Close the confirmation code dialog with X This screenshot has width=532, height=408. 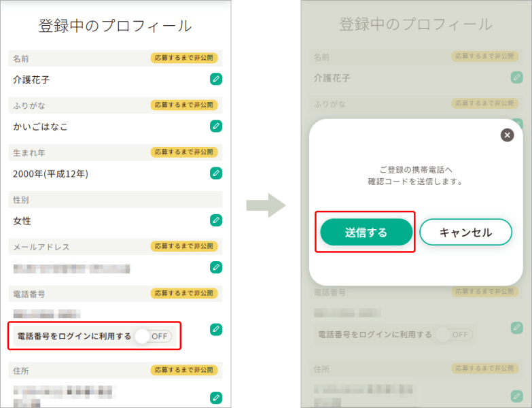point(507,135)
